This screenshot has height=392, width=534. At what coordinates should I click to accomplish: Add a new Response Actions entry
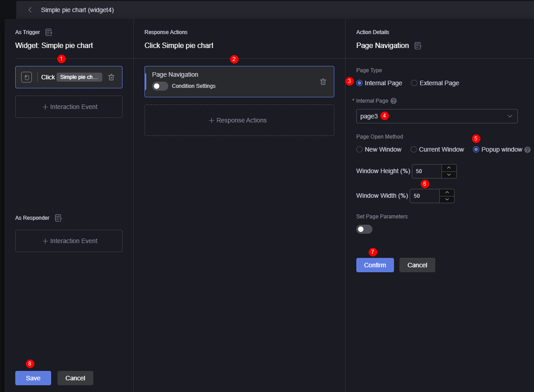(239, 121)
